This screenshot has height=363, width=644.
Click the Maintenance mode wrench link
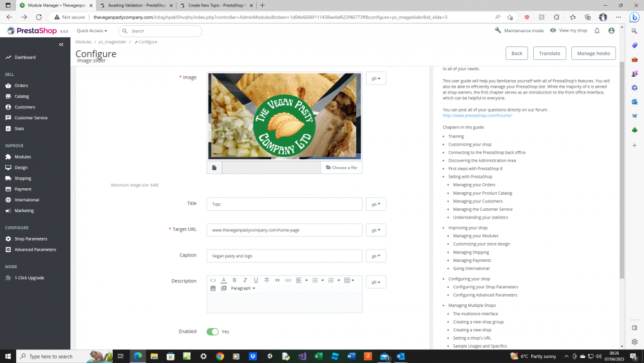click(519, 30)
